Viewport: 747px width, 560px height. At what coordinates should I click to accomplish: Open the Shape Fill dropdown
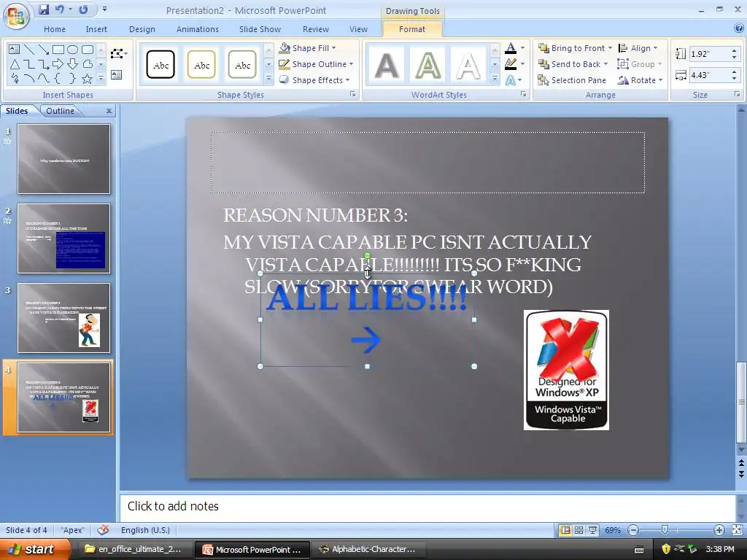click(x=308, y=48)
